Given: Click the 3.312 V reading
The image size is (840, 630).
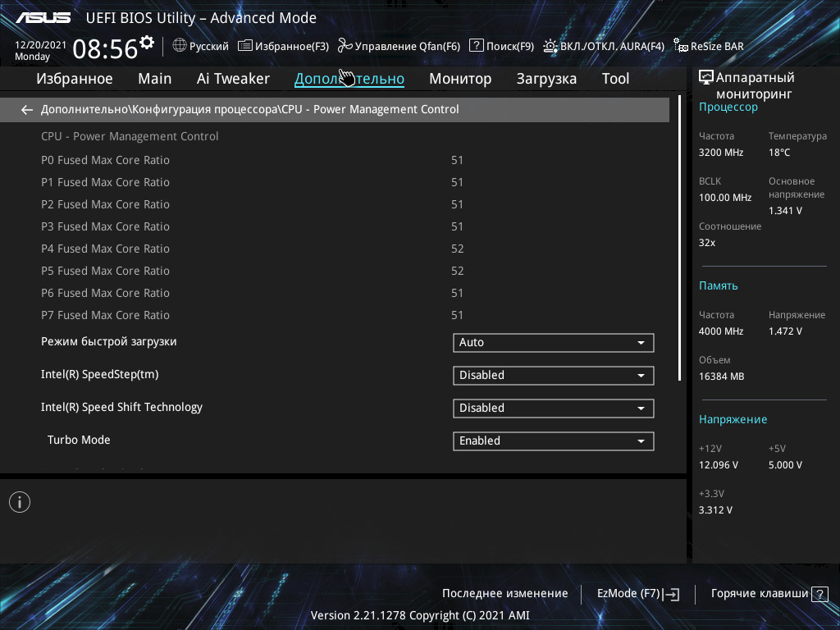Looking at the screenshot, I should pyautogui.click(x=715, y=510).
